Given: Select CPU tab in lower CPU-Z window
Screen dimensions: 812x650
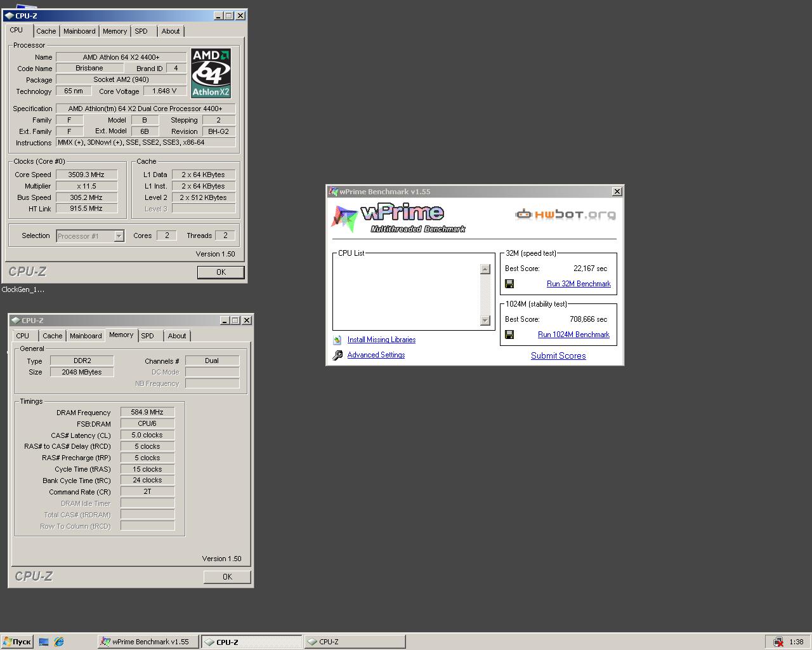Looking at the screenshot, I should pyautogui.click(x=23, y=336).
